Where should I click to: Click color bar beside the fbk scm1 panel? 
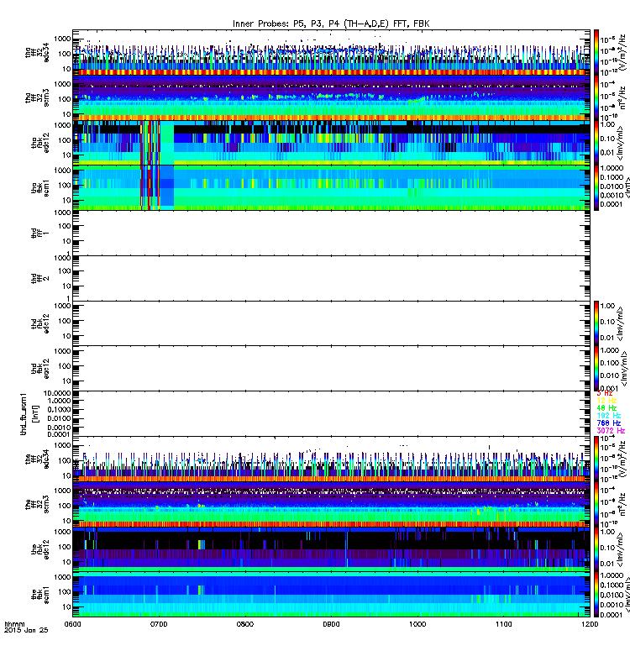(x=596, y=595)
